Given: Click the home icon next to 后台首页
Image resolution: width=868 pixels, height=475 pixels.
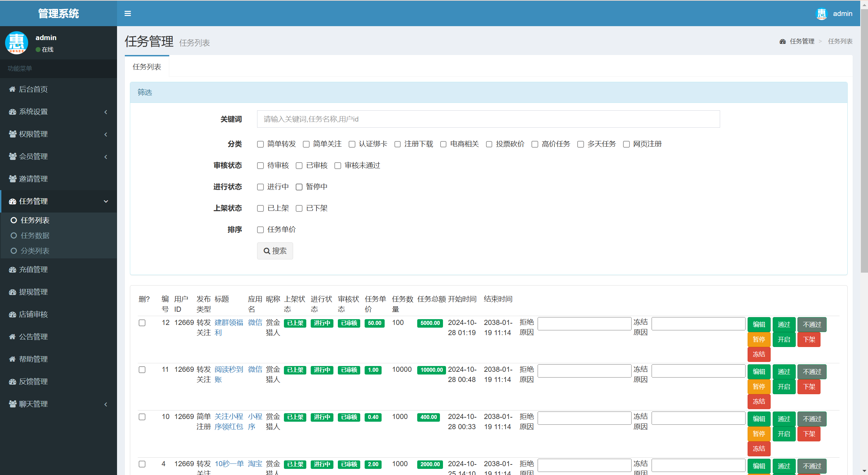Looking at the screenshot, I should (x=12, y=89).
